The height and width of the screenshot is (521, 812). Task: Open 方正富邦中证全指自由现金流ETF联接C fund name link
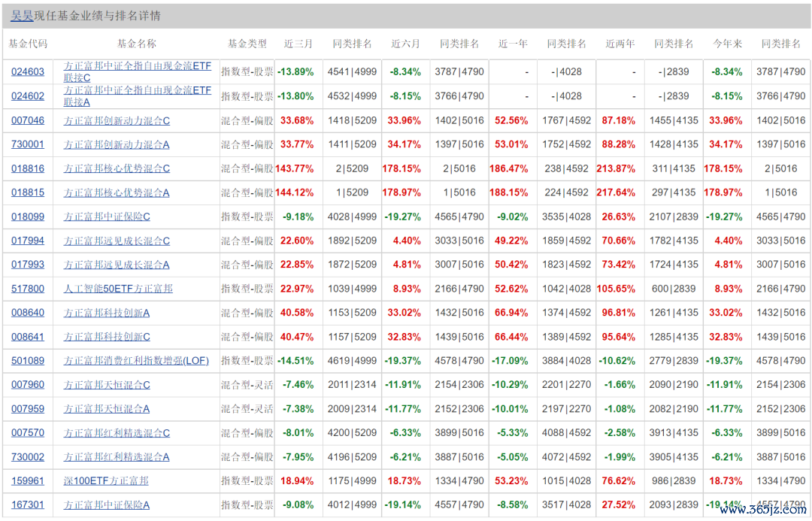tap(138, 72)
